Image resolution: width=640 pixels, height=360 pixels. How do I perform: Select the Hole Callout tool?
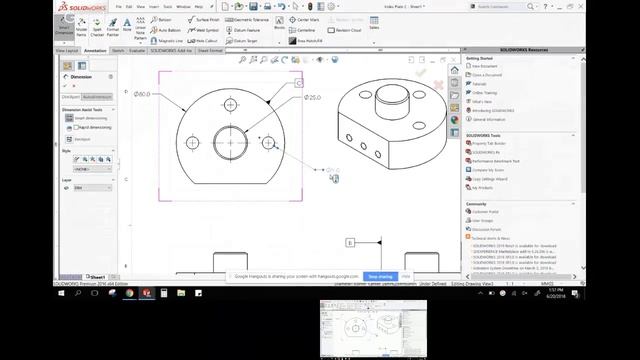tap(202, 41)
